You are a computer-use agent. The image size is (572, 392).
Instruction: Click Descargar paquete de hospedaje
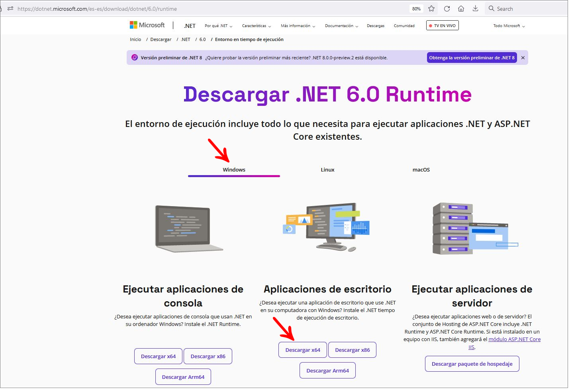(472, 364)
